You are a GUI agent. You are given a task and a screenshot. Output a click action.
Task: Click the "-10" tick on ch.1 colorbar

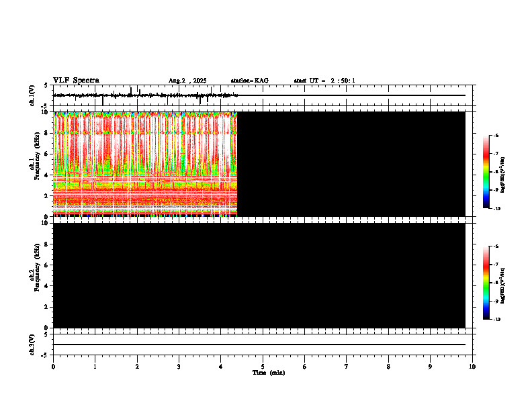pyautogui.click(x=496, y=209)
